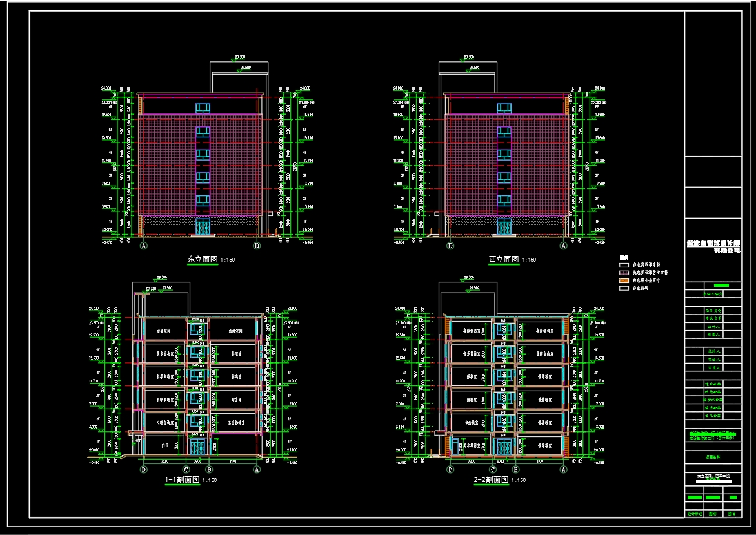Select the 西立面图 drawing title

[x=504, y=259]
